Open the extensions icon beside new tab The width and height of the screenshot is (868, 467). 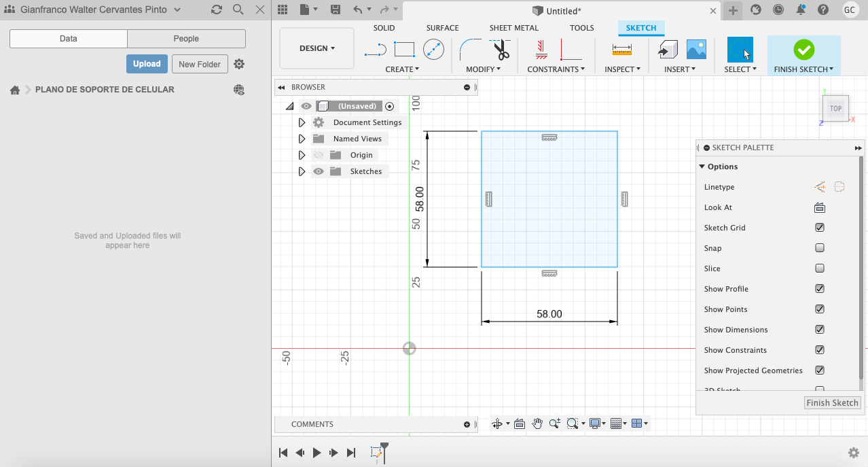(756, 10)
